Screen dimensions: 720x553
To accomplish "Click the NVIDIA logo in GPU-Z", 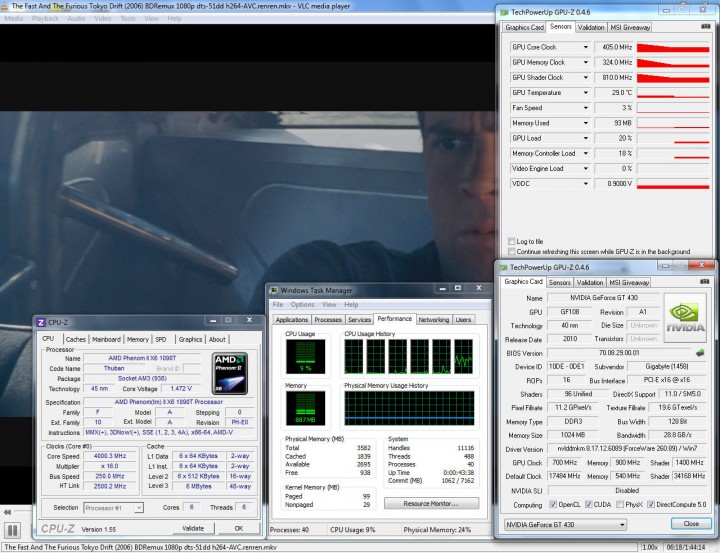I will click(685, 318).
